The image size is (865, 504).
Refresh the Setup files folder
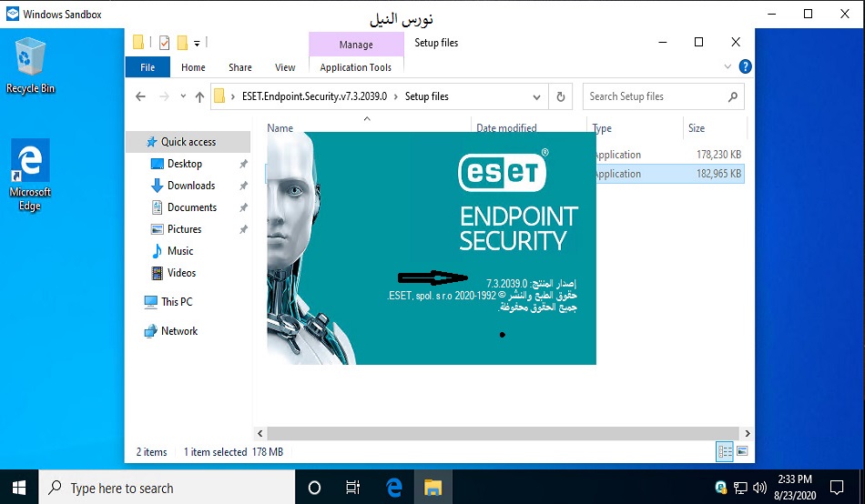[x=561, y=96]
